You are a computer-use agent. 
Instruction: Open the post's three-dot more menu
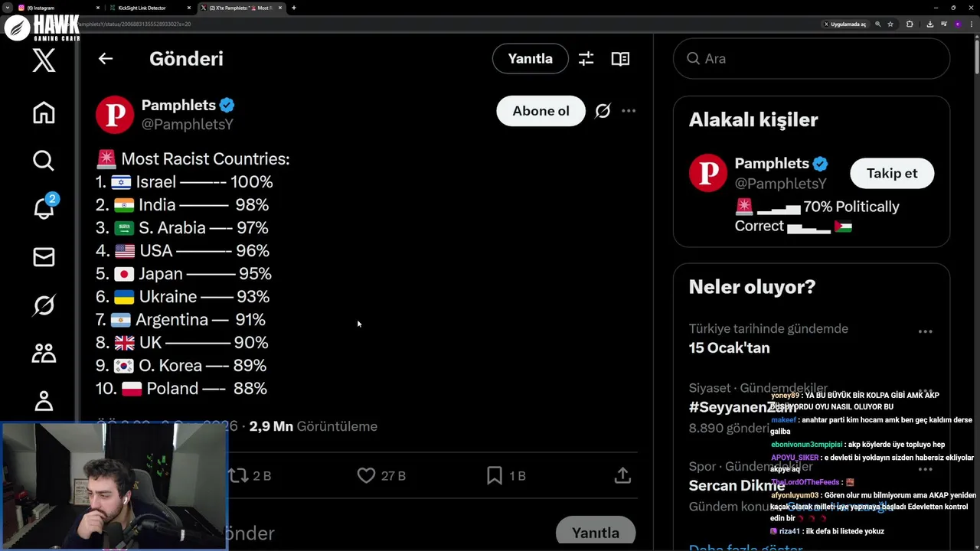(x=629, y=111)
